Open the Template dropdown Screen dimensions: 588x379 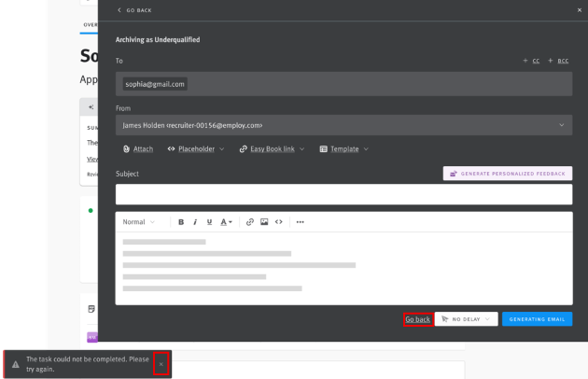click(x=343, y=149)
